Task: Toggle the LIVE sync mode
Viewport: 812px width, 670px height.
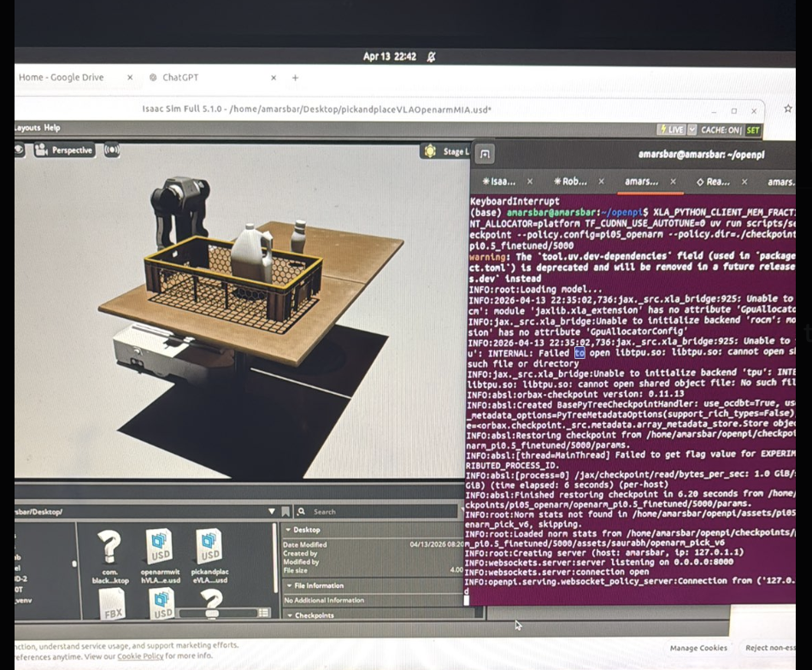Action: [x=672, y=130]
